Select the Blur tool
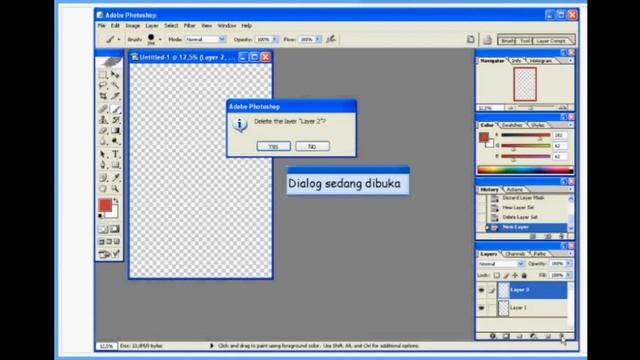The height and width of the screenshot is (360, 640). click(103, 142)
